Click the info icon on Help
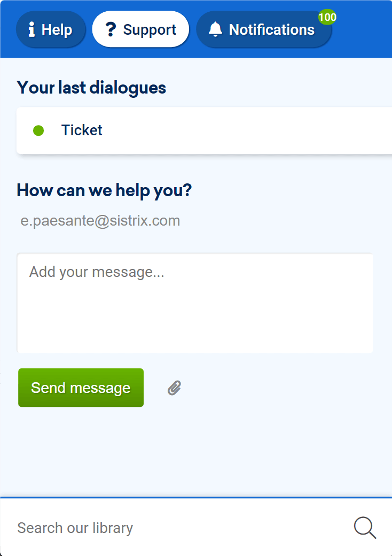The height and width of the screenshot is (556, 392). tap(32, 29)
